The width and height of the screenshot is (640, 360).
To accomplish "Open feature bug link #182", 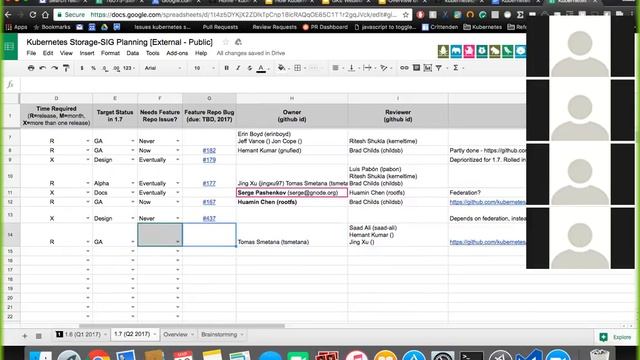I will click(x=209, y=151).
